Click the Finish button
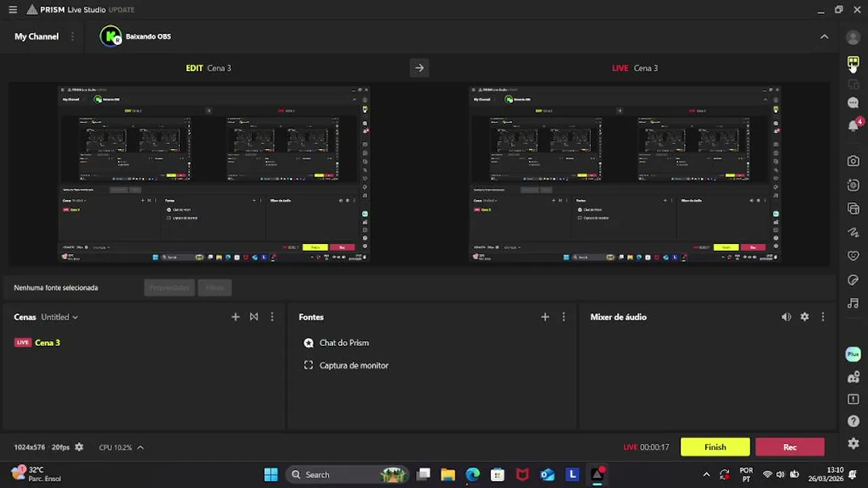This screenshot has width=868, height=488. [715, 447]
